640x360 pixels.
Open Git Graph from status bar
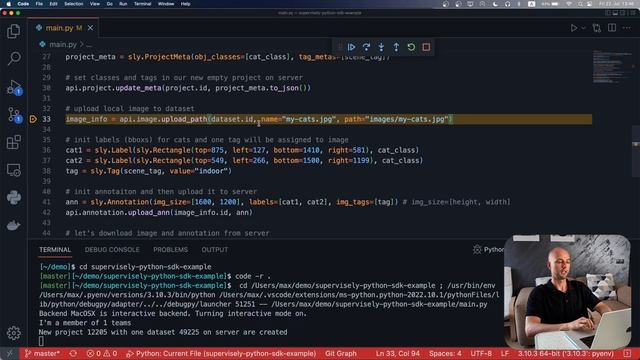point(340,353)
